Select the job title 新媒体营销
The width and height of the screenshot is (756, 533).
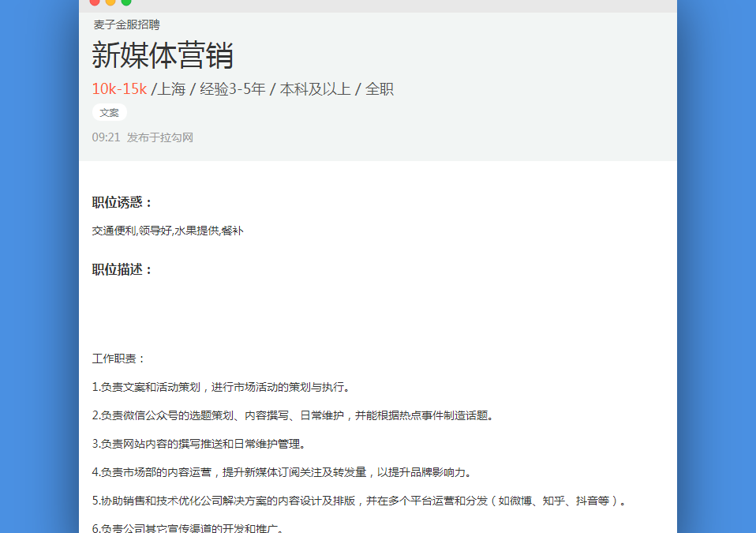tap(163, 55)
